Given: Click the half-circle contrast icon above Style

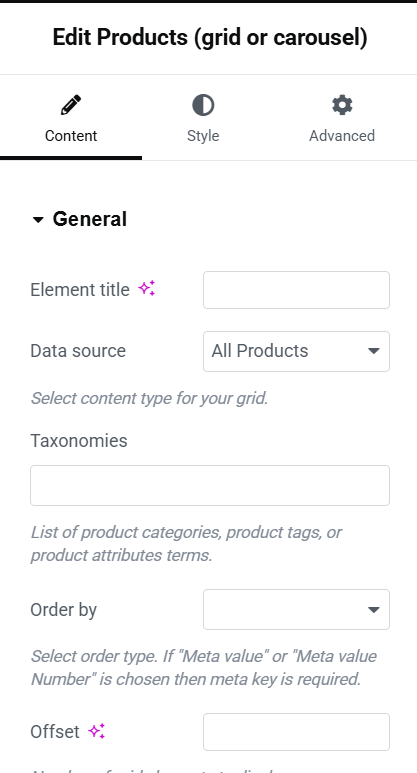Looking at the screenshot, I should [203, 105].
